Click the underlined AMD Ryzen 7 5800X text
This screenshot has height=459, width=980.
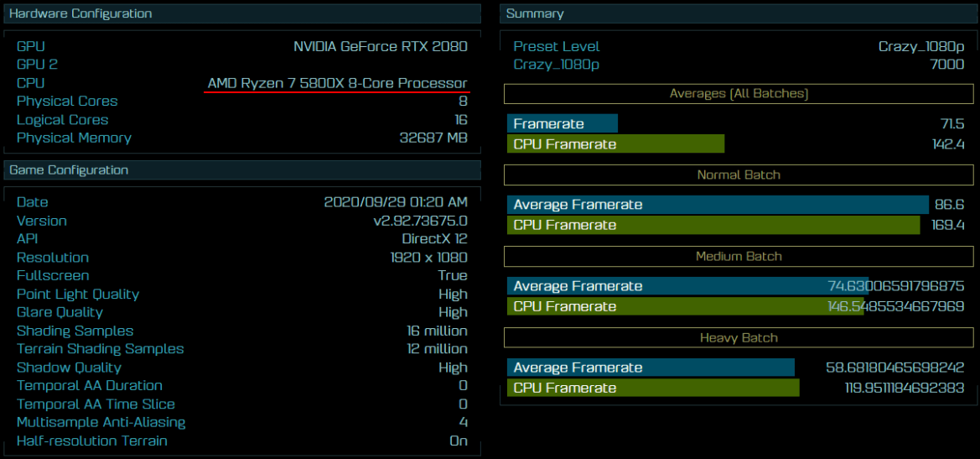point(337,83)
